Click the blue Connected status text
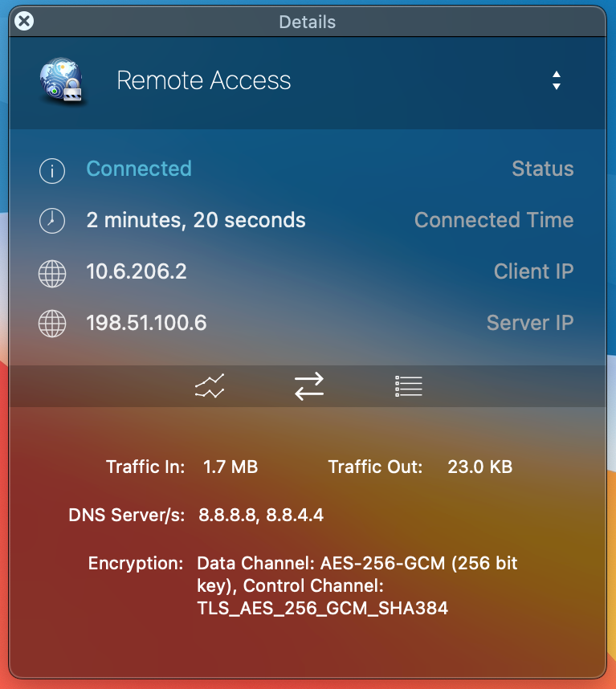 (x=139, y=169)
